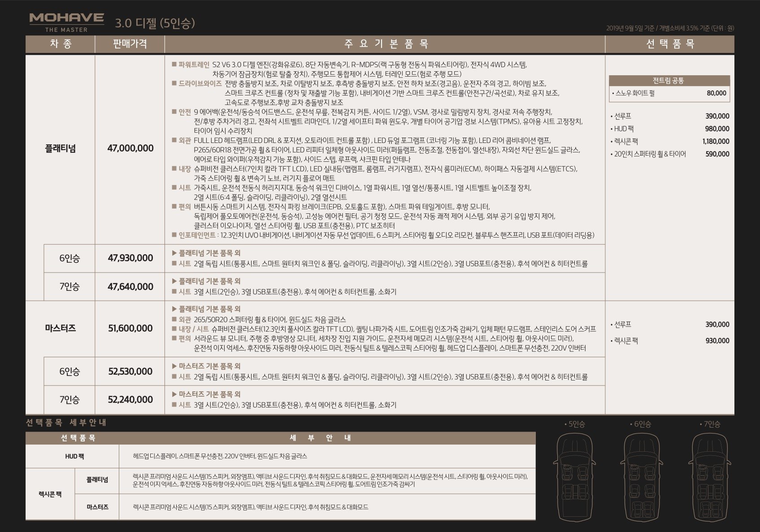Screen dimensions: 760x532
Task: Click the arrow in the 51,600,000 마스터즈 row
Action: pos(174,309)
